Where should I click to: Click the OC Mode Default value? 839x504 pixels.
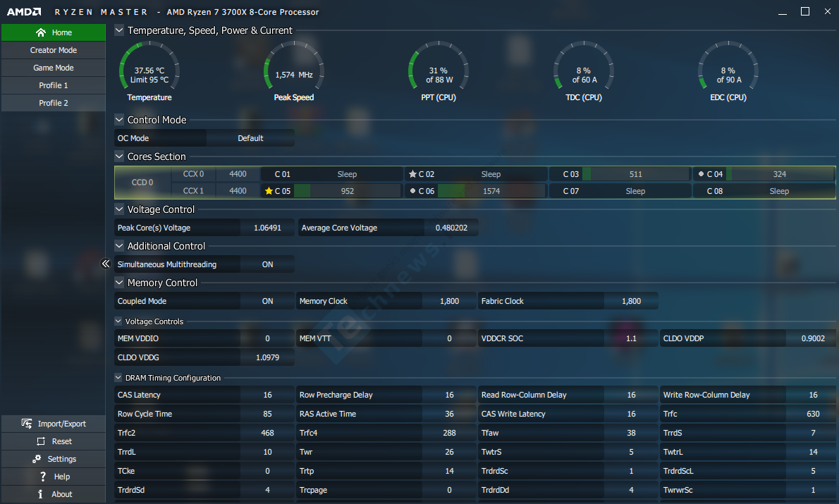click(250, 138)
